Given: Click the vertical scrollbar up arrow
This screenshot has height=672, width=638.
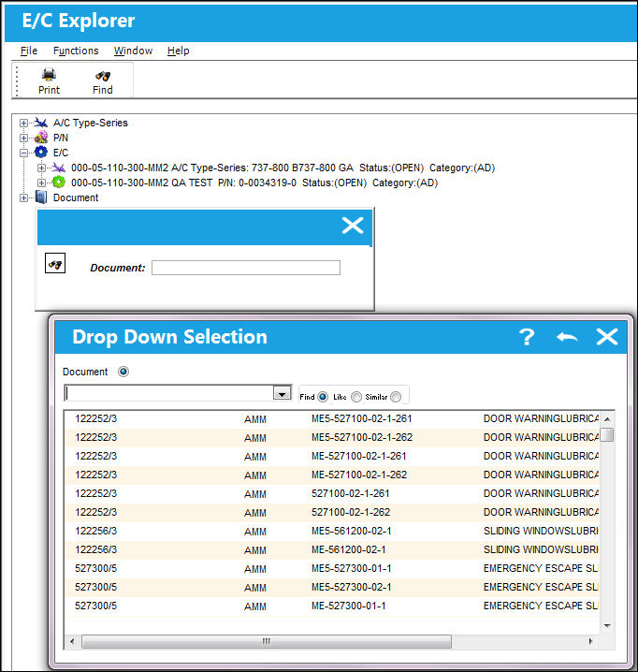Looking at the screenshot, I should [607, 418].
